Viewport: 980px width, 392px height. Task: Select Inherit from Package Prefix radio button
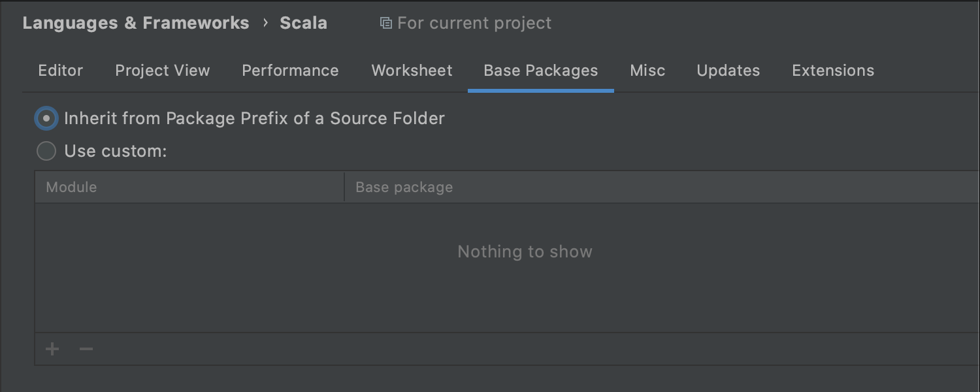tap(46, 119)
